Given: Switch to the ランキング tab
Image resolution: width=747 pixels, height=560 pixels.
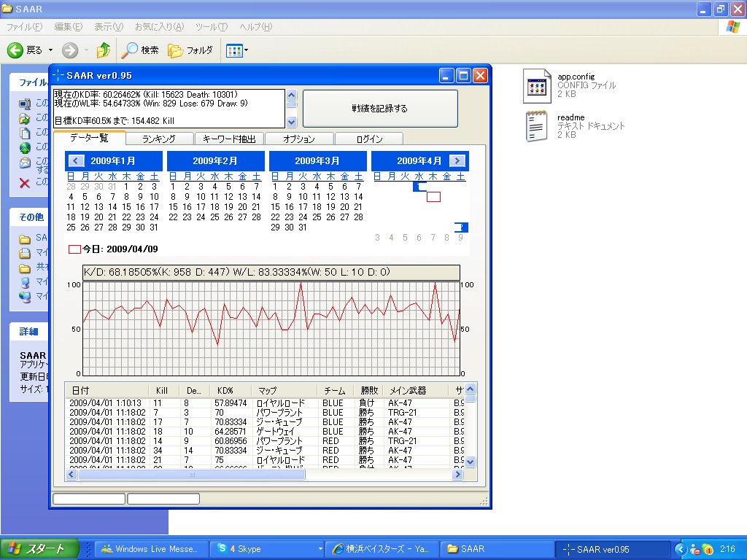Looking at the screenshot, I should [x=159, y=139].
